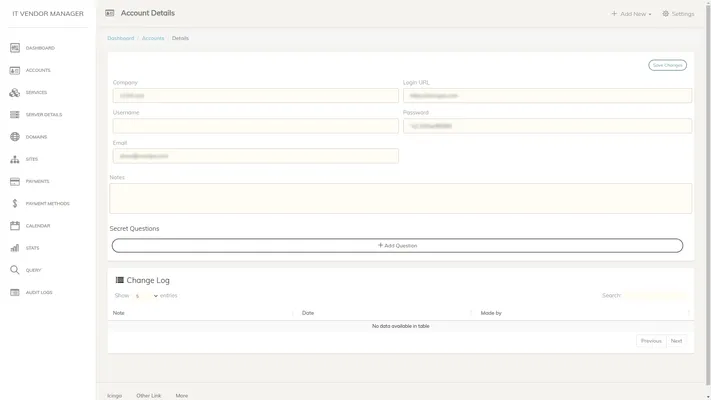Open the Show entries dropdown
711x400 pixels.
(145, 296)
